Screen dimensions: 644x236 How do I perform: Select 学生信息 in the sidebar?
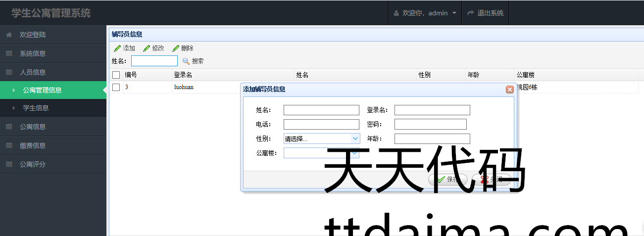click(x=36, y=108)
